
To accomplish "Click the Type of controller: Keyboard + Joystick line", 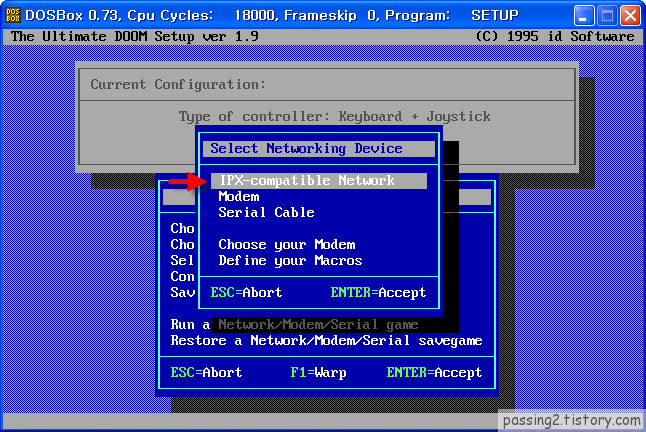I will 334,117.
